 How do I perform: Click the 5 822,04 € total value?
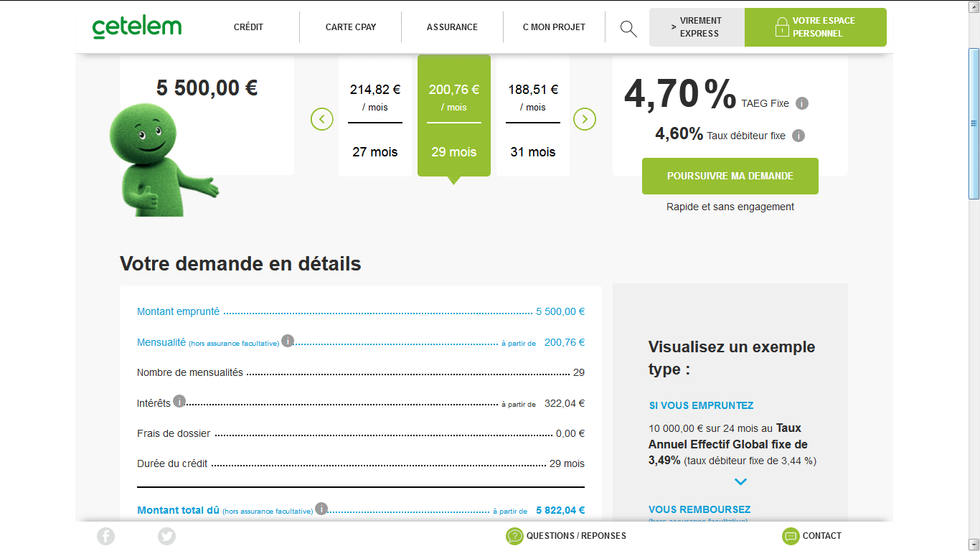coord(560,510)
